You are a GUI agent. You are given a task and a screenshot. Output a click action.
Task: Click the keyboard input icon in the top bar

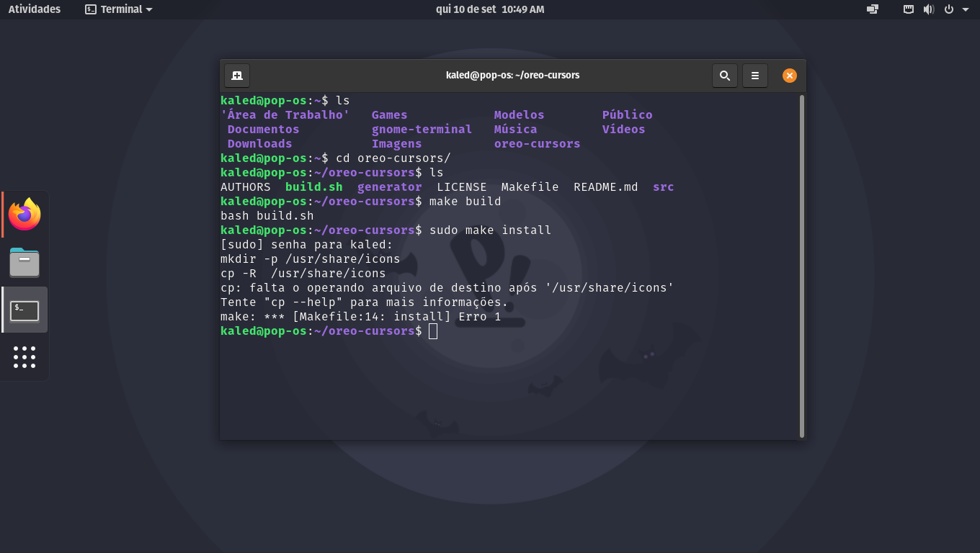pos(908,9)
